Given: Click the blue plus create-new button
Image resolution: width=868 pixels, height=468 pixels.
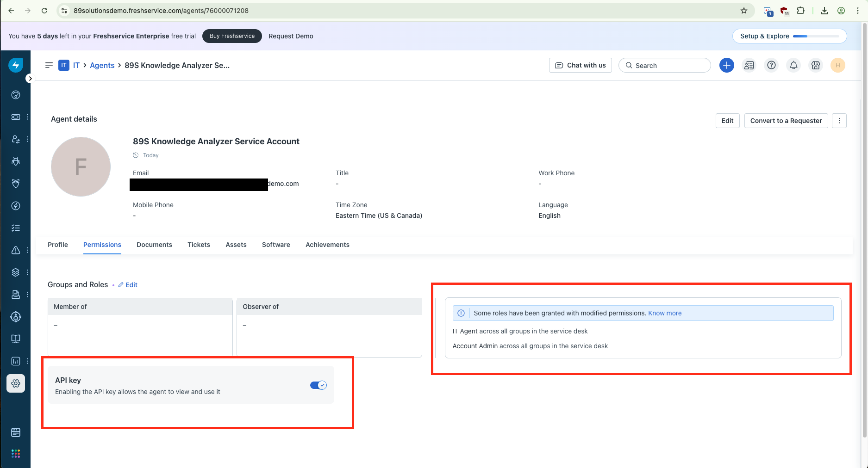Looking at the screenshot, I should (727, 65).
